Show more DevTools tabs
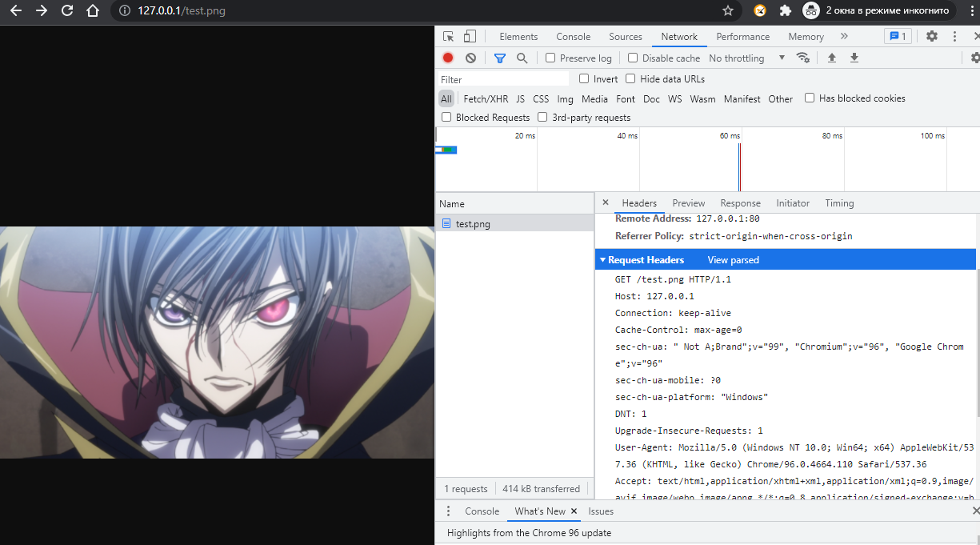 [844, 37]
